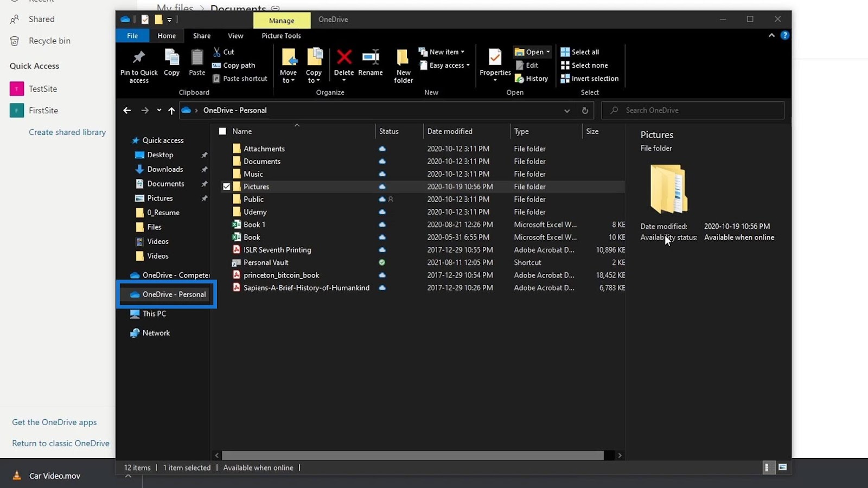Go back with the left arrow button
Viewport: 868px width, 488px height.
coord(127,110)
